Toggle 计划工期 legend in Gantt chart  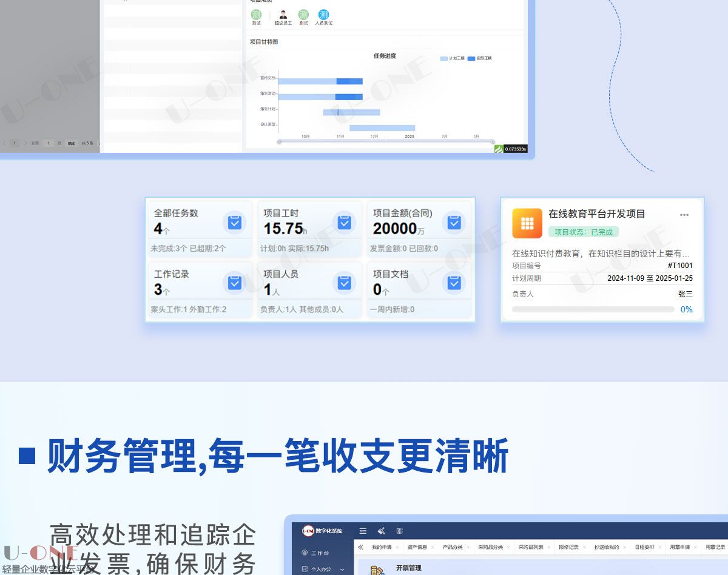452,58
